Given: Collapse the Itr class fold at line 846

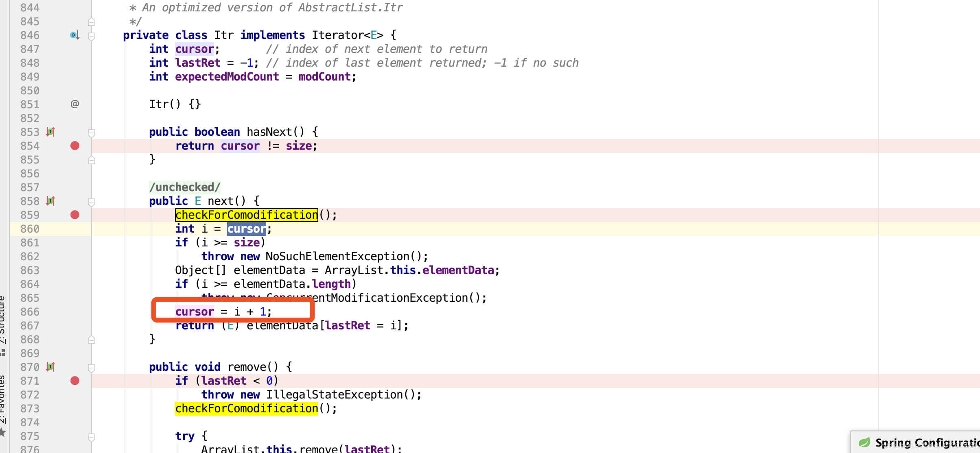Looking at the screenshot, I should coord(92,36).
